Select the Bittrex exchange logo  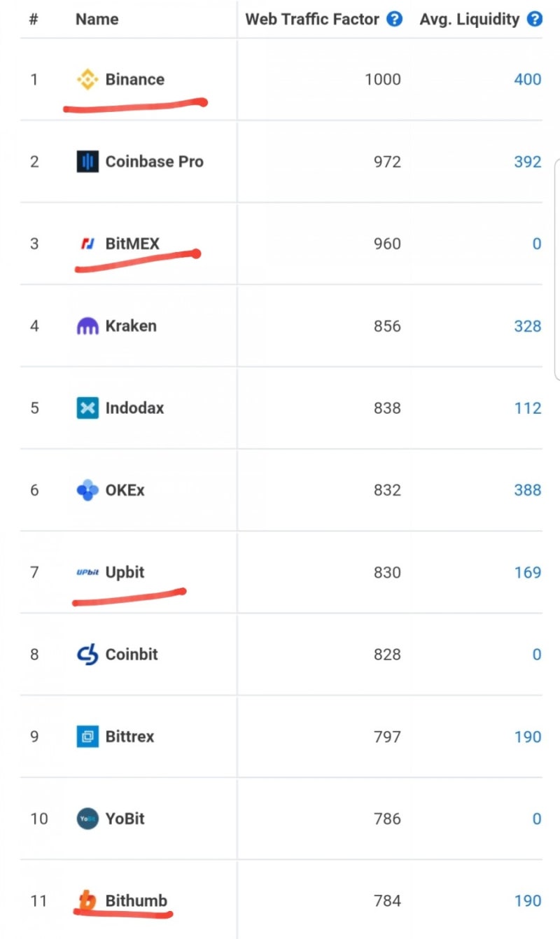point(87,737)
